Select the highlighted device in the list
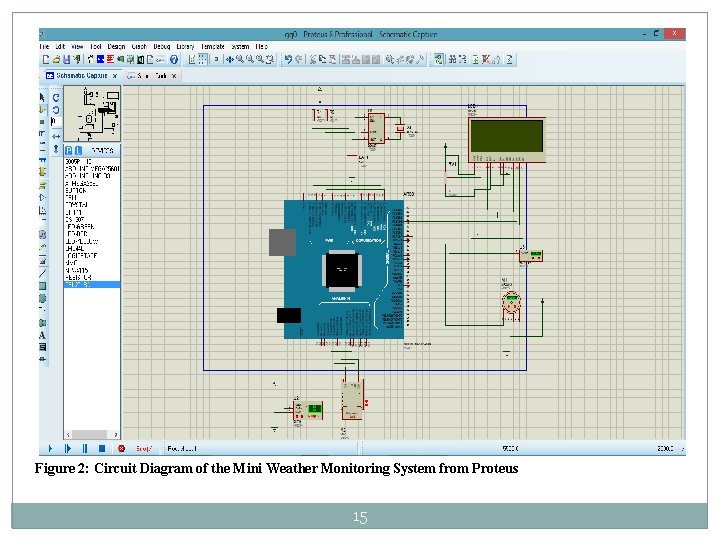Image resolution: width=720 pixels, height=540 pixels. click(92, 285)
